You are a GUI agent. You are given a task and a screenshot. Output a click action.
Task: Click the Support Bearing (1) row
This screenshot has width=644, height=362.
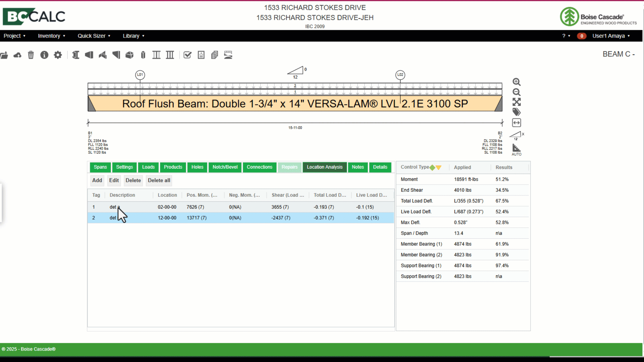point(463,265)
